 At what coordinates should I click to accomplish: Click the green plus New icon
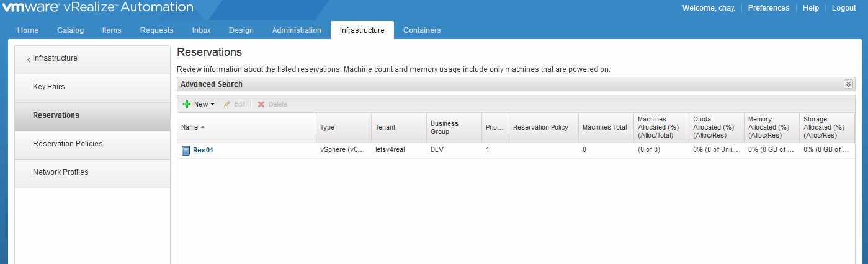pyautogui.click(x=186, y=104)
